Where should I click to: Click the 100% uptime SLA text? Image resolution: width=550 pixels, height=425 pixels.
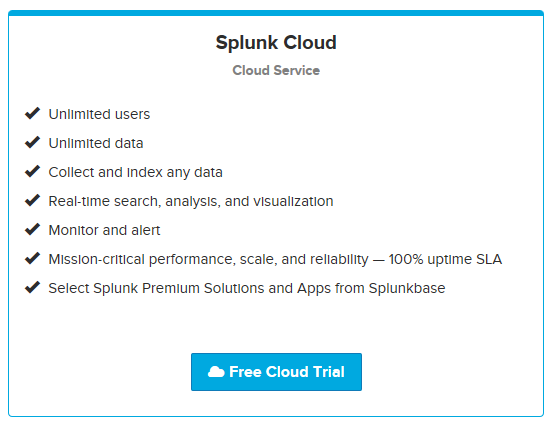coord(445,259)
